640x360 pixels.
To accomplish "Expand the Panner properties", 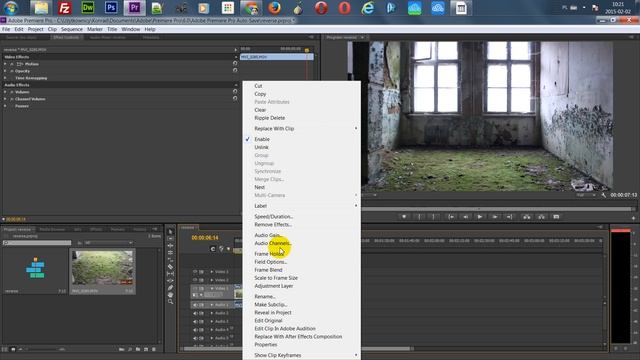I will click(x=5, y=106).
